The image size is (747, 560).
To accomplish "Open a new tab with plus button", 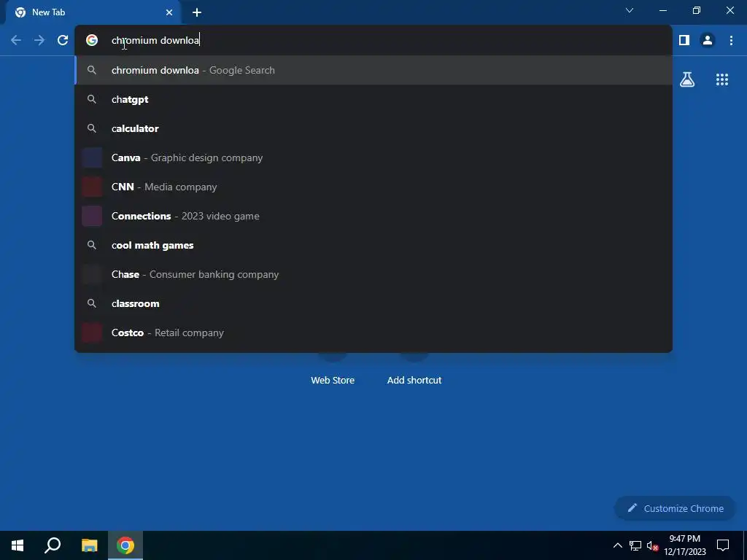I will 197,12.
